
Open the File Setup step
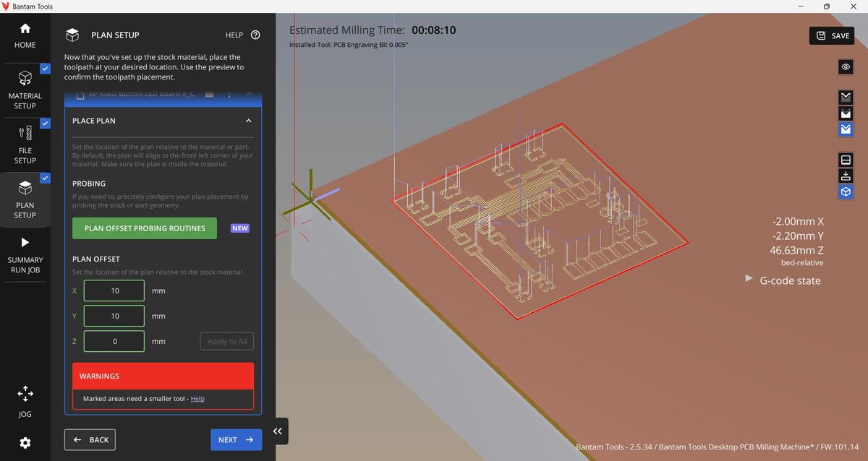[25, 145]
